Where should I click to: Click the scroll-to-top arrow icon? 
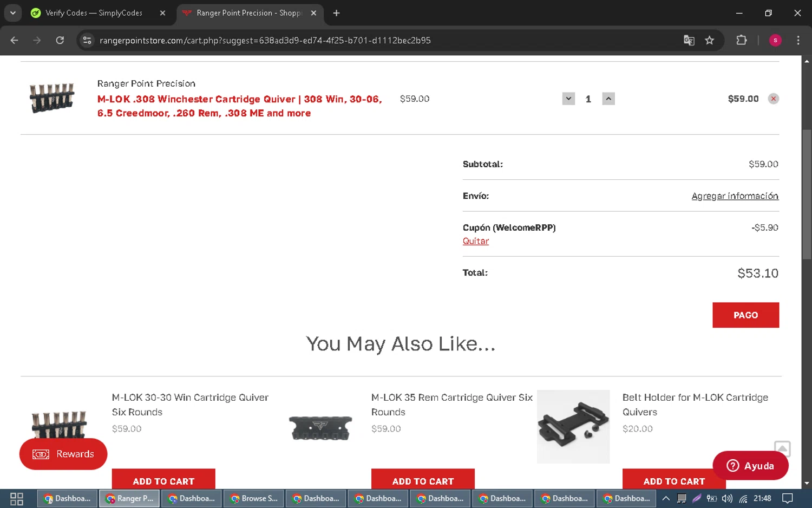click(x=782, y=448)
